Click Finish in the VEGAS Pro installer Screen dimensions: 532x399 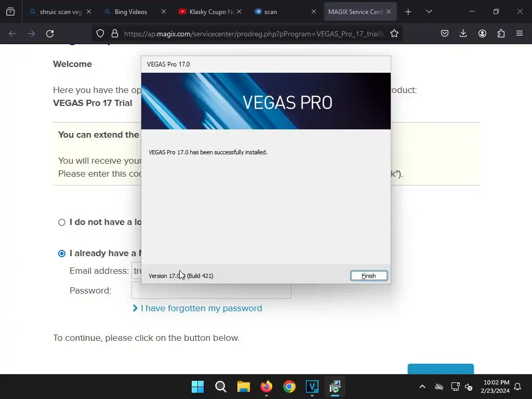click(x=369, y=276)
